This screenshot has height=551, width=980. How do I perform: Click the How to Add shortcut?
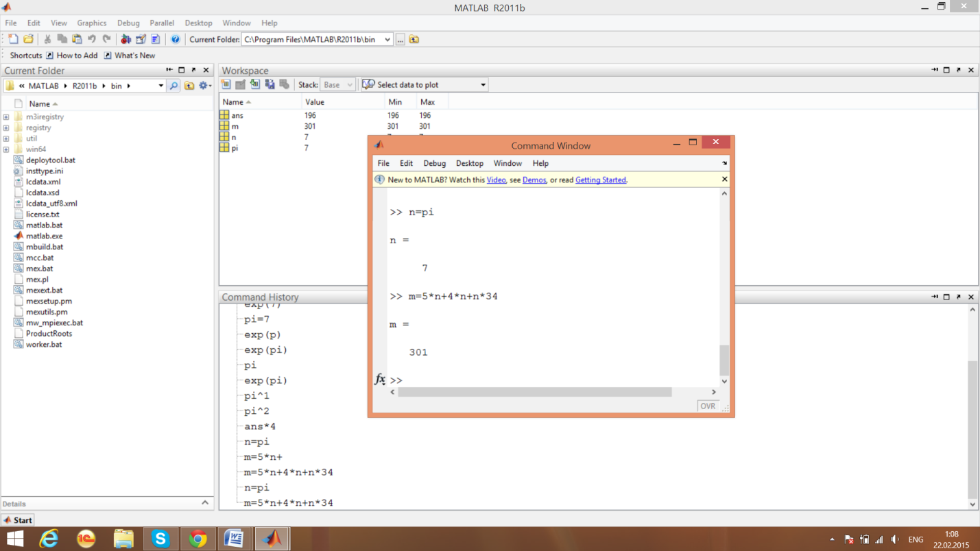(71, 56)
